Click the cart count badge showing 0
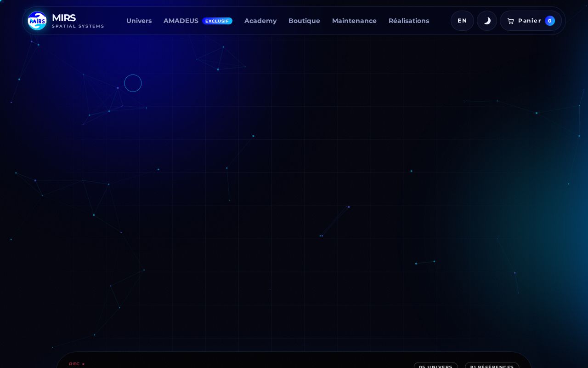The height and width of the screenshot is (368, 588). pos(550,21)
